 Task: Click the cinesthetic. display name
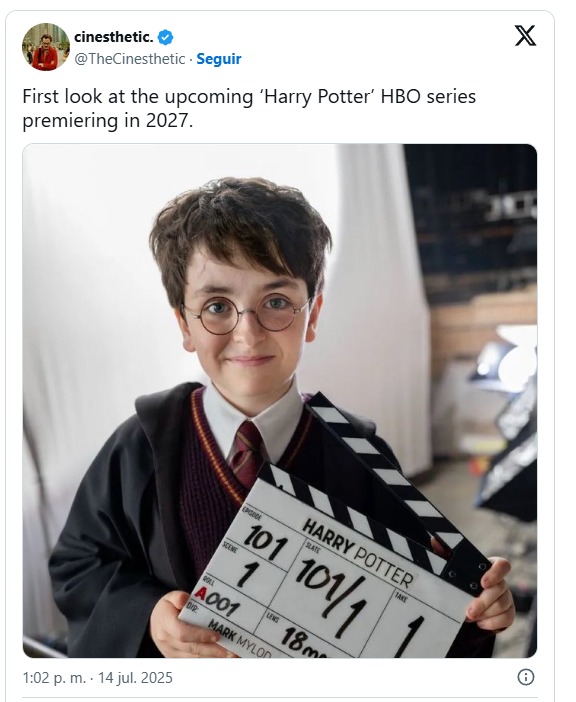coord(114,37)
